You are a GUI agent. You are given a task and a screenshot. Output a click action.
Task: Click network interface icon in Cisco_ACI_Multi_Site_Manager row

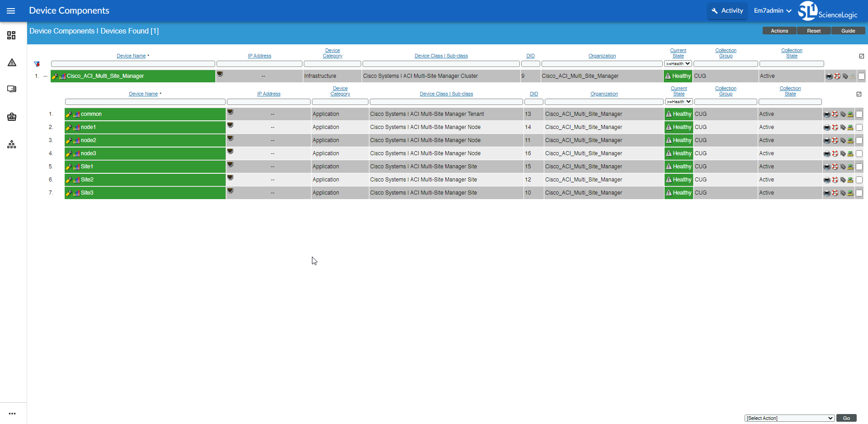[220, 74]
